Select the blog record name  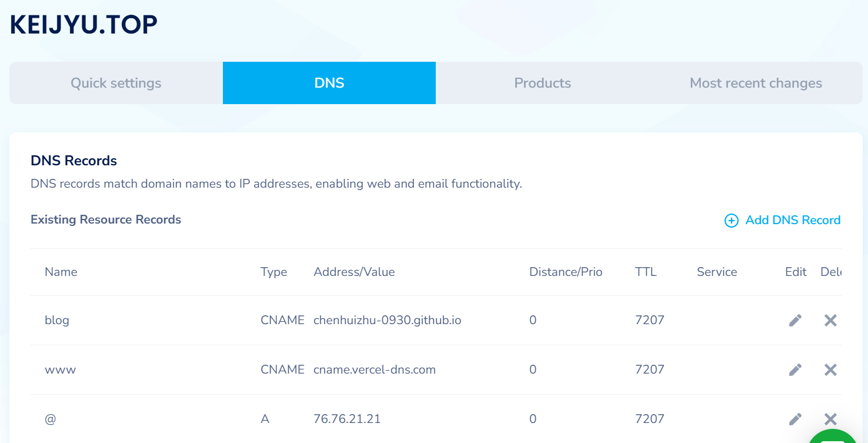pyautogui.click(x=57, y=321)
